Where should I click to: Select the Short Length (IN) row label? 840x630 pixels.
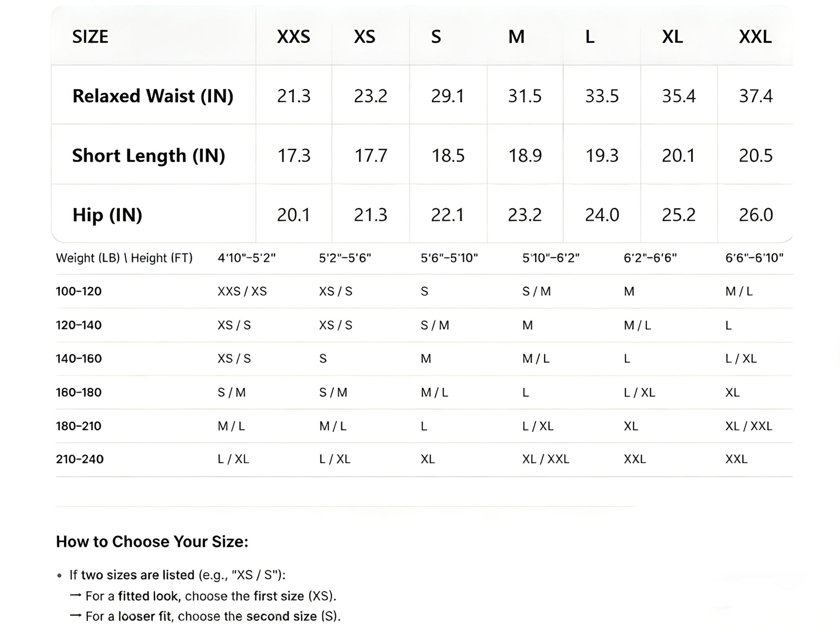pyautogui.click(x=149, y=155)
